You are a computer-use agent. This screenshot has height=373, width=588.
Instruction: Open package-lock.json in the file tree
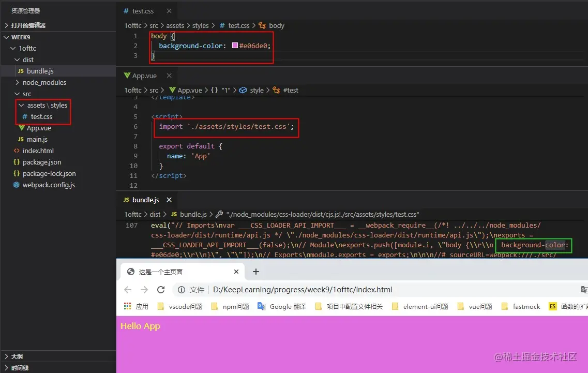(49, 173)
